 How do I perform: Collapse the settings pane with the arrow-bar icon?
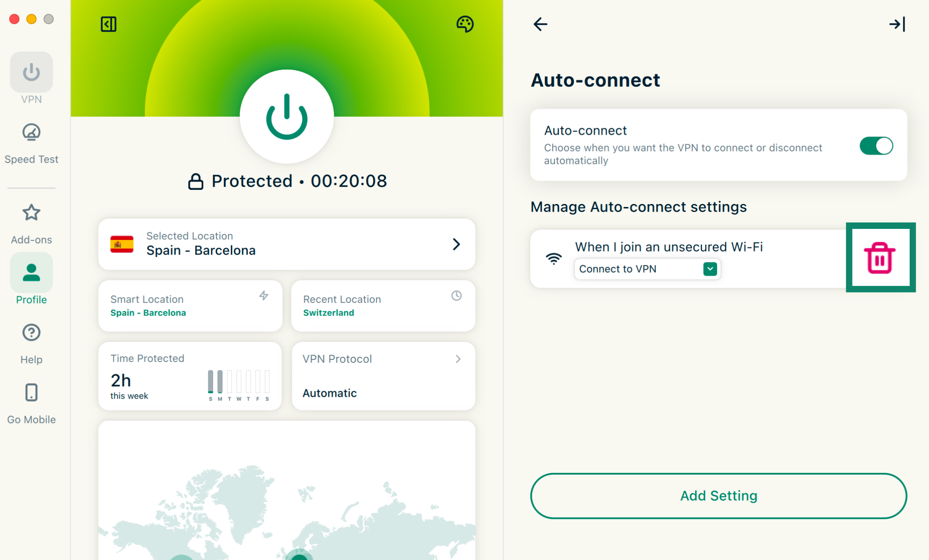point(897,24)
